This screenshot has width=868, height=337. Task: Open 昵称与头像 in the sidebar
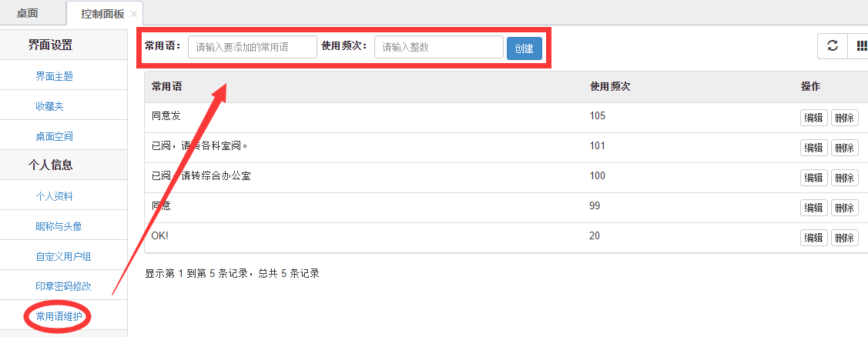click(59, 225)
